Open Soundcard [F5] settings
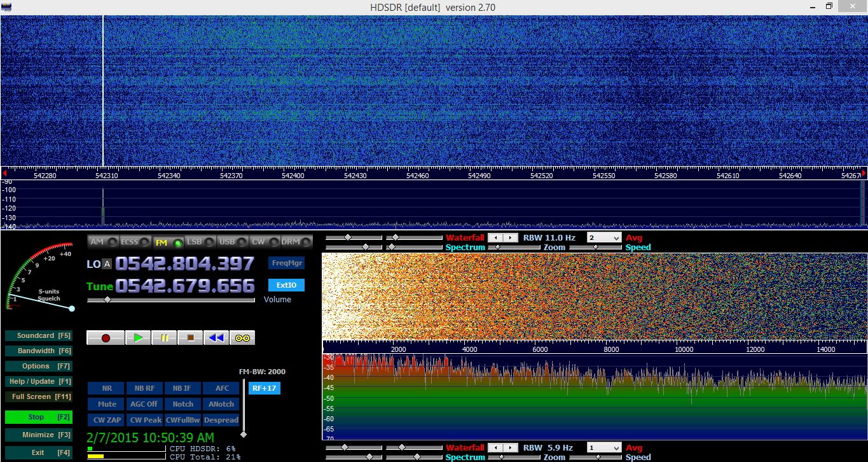 click(x=38, y=335)
